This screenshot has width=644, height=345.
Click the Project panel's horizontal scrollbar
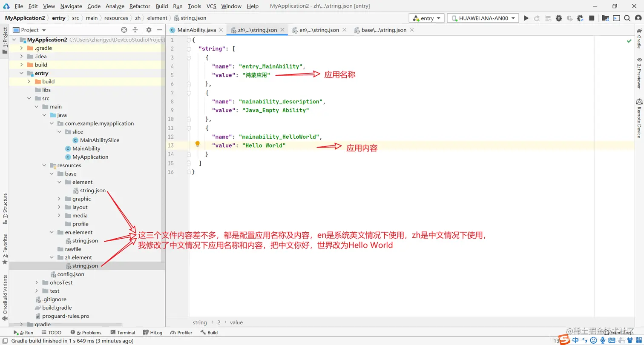pos(65,325)
